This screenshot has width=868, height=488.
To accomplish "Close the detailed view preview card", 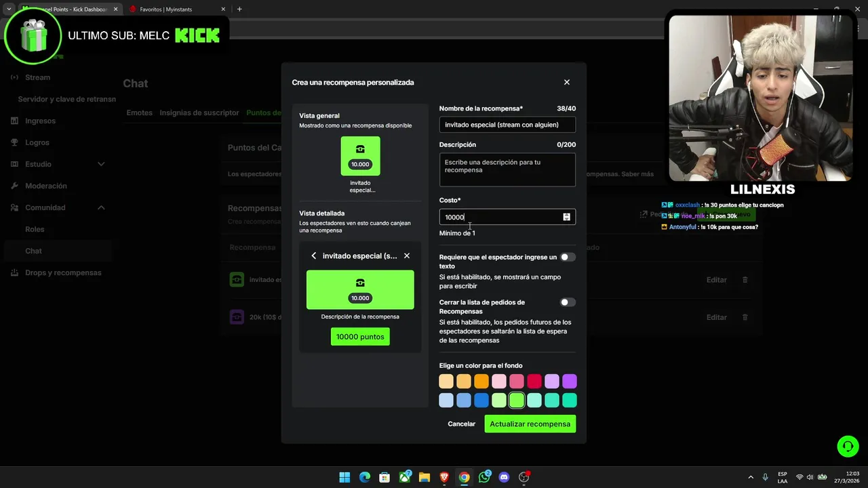I will click(x=407, y=256).
